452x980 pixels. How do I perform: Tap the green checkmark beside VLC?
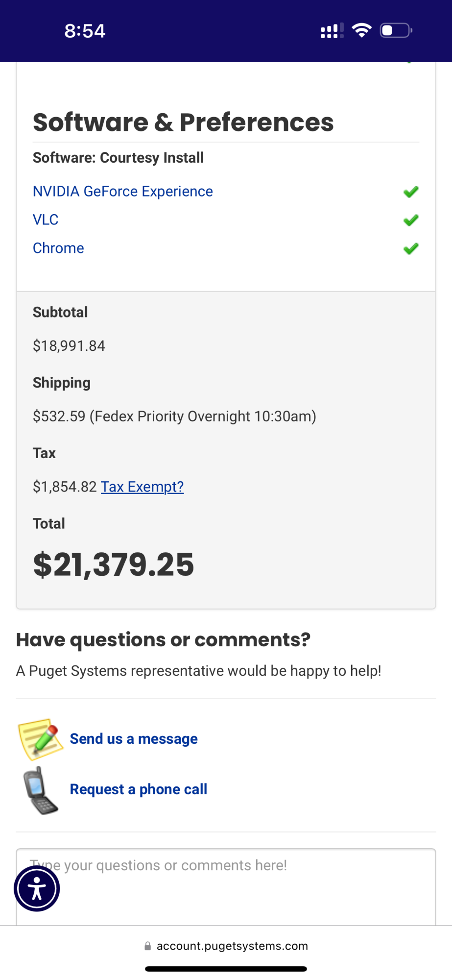click(411, 220)
